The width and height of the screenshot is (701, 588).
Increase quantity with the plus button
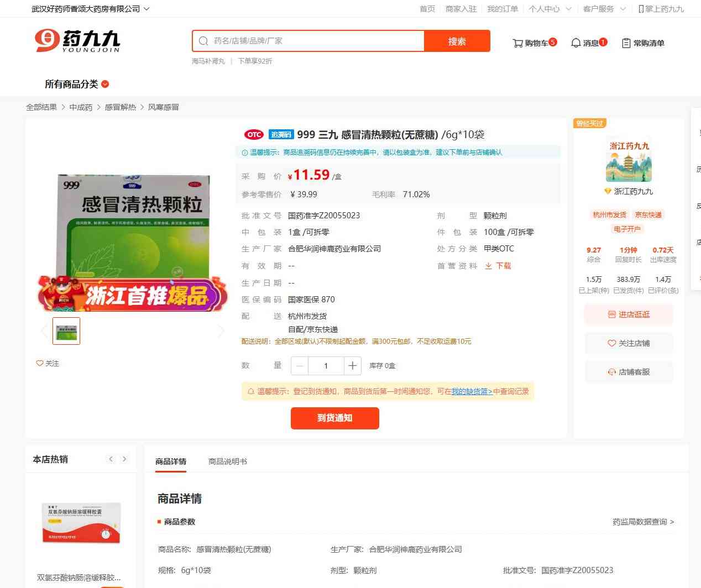click(352, 366)
